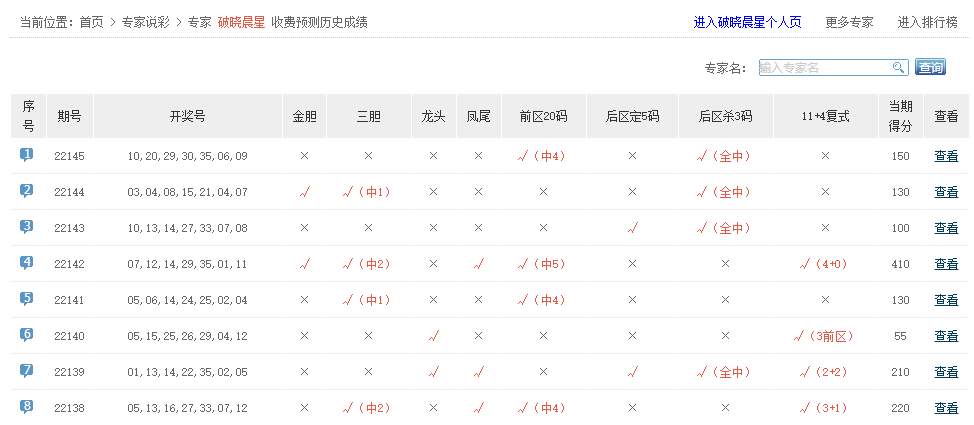
Task: Click row number 8 badge icon
Action: click(x=27, y=407)
